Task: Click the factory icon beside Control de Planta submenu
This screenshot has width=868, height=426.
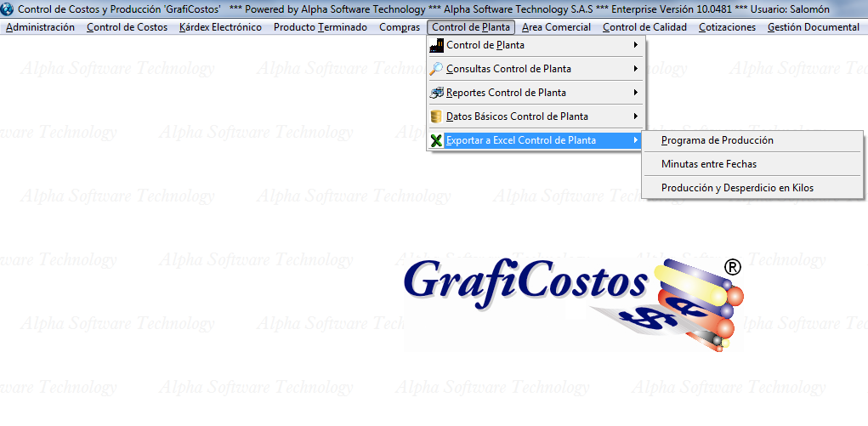Action: [x=437, y=45]
